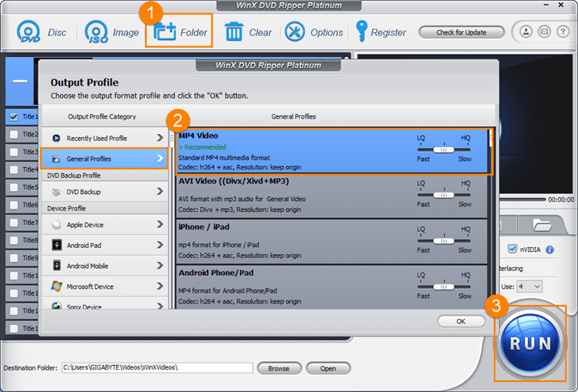Click Check for Update button
Image resolution: width=578 pixels, height=392 pixels.
[461, 32]
